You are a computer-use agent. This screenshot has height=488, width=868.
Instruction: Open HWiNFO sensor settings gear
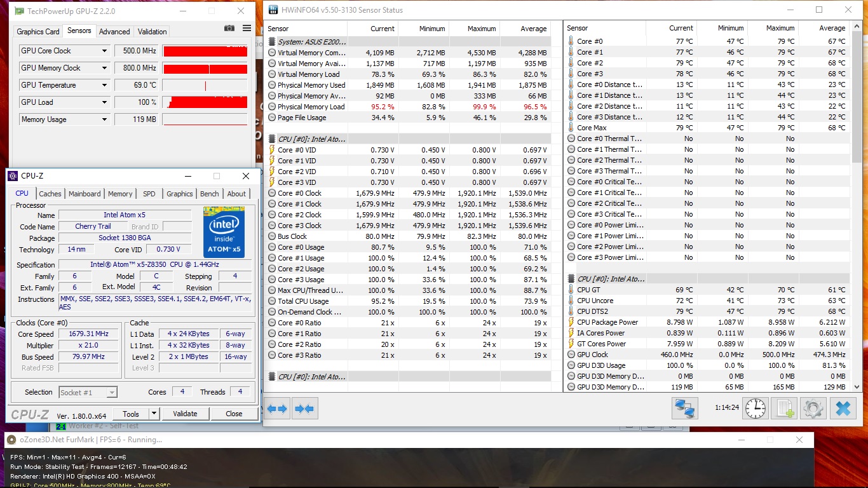pyautogui.click(x=813, y=408)
